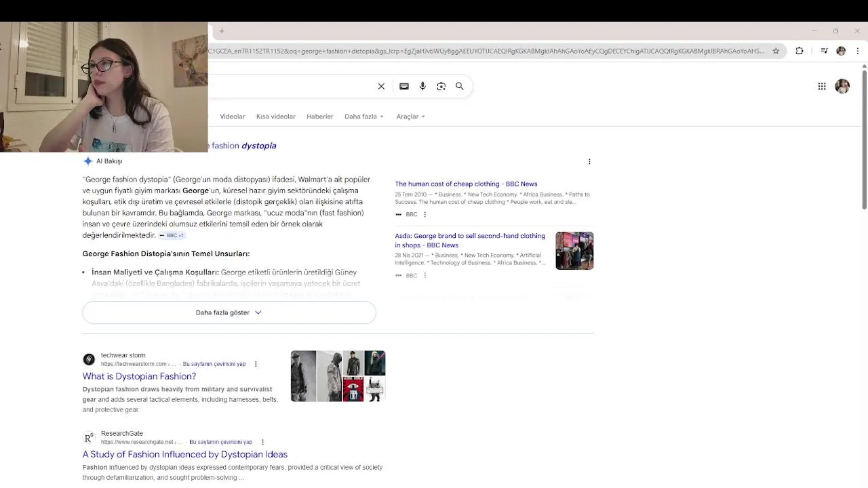Open the media controls icon in toolbar
This screenshot has height=488, width=868.
point(824,51)
